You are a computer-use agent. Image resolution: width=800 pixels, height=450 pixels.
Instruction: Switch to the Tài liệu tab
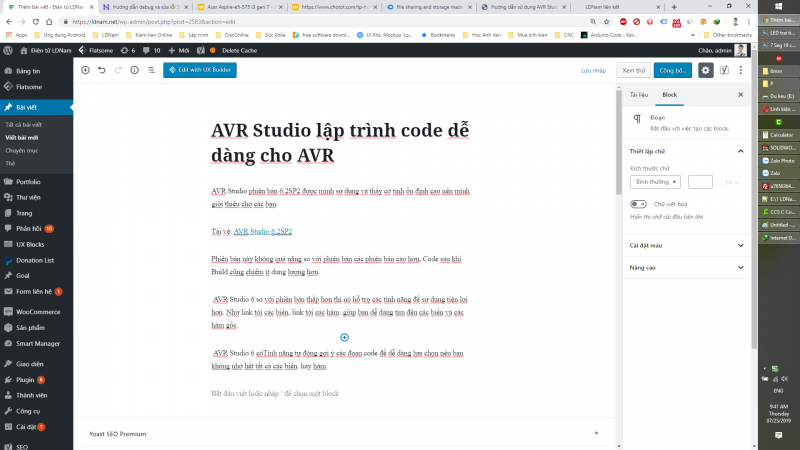click(x=638, y=94)
